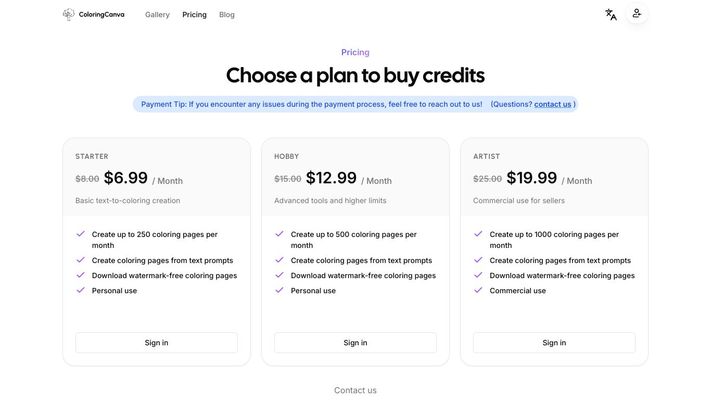Open the language translation switcher
This screenshot has height=400, width=711.
[x=611, y=15]
